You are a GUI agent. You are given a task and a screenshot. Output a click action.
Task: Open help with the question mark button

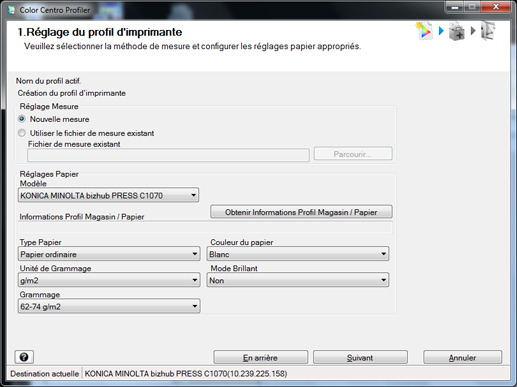pyautogui.click(x=24, y=357)
